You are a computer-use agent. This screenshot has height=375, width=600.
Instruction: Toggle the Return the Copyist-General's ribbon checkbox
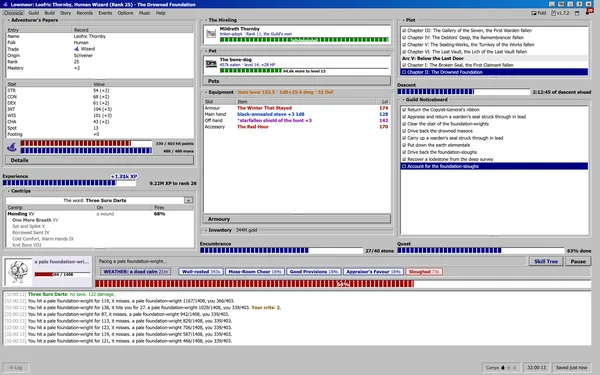click(404, 110)
